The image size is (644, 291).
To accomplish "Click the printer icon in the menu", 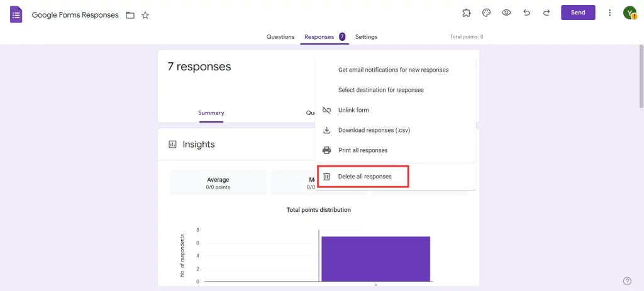I will (326, 150).
